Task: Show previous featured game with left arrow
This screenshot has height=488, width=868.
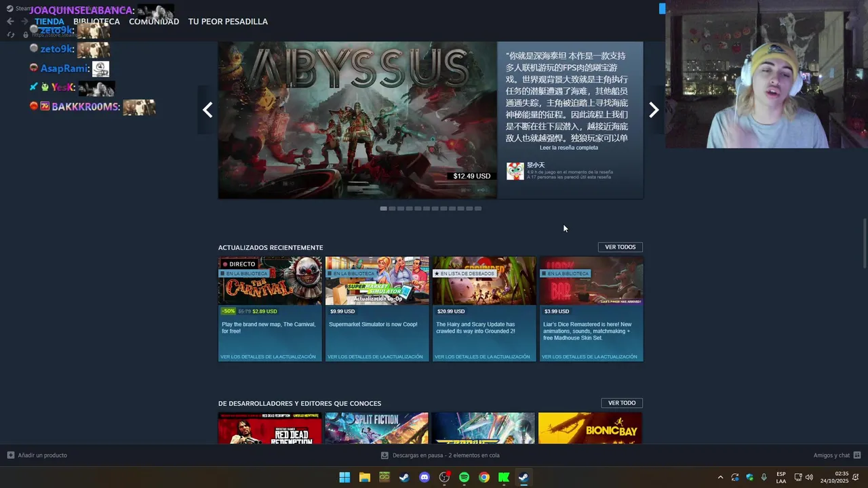Action: point(208,110)
